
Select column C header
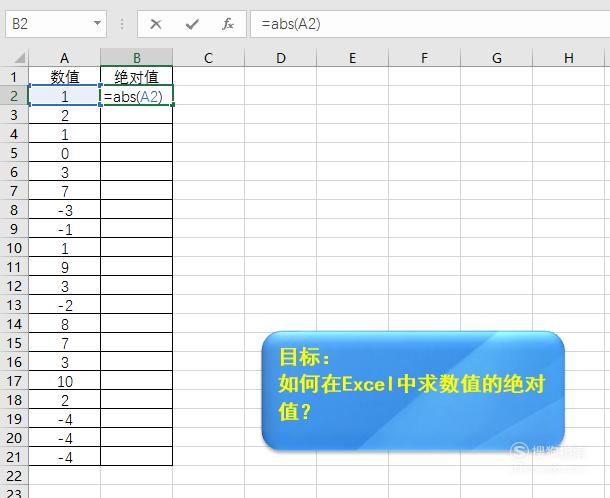tap(209, 58)
